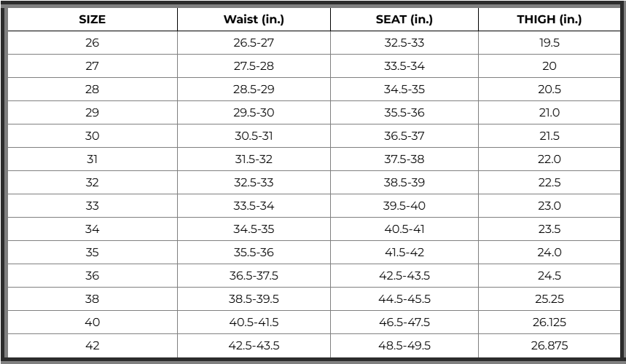This screenshot has width=626, height=364.
Task: Click the Waist (in.) column header
Action: pos(254,19)
